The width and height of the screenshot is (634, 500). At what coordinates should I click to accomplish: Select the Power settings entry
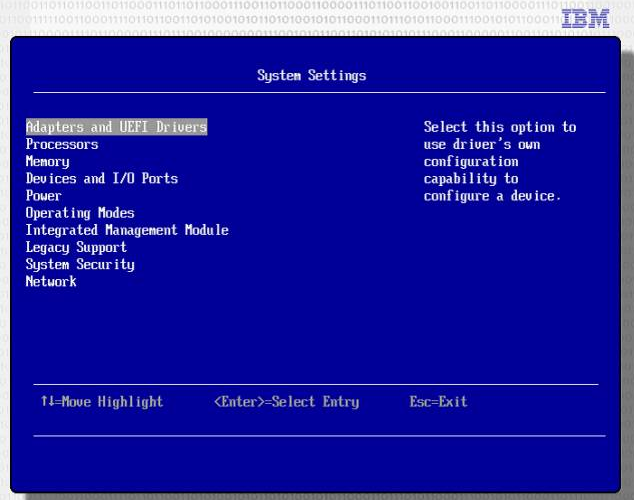(44, 196)
